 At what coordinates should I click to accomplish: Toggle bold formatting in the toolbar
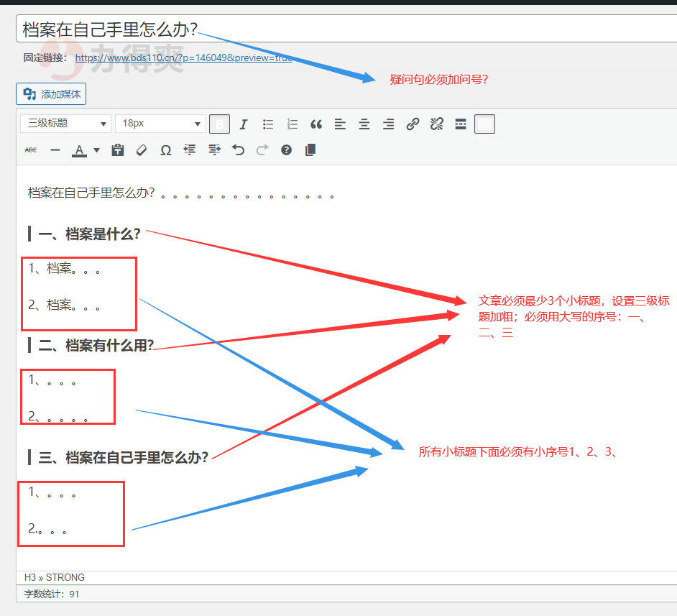[219, 124]
